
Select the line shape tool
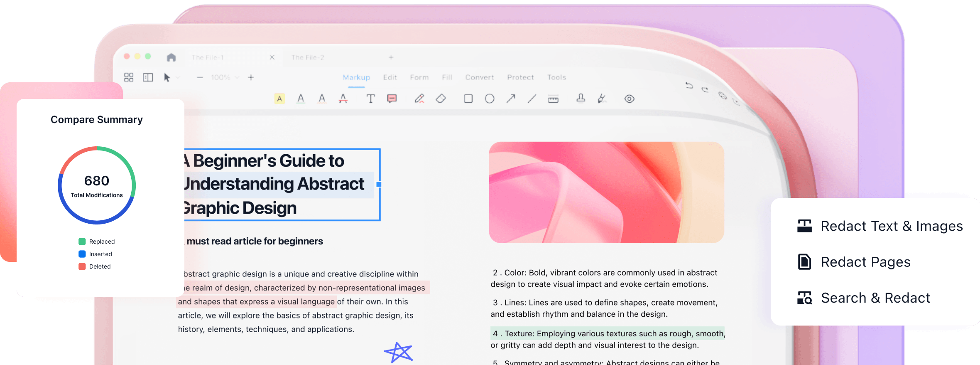[x=532, y=99]
